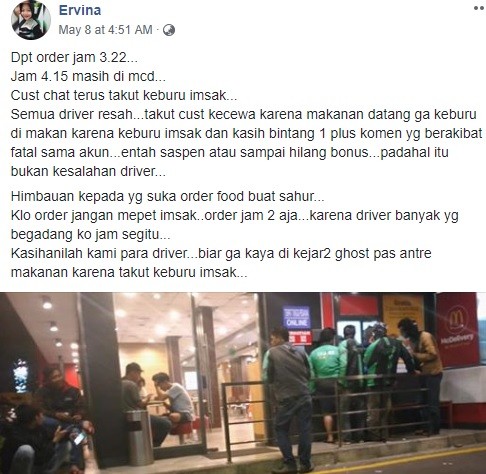This screenshot has width=486, height=474.
Task: Open the May 8 at 4:51 AM timestamp
Action: pyautogui.click(x=105, y=30)
